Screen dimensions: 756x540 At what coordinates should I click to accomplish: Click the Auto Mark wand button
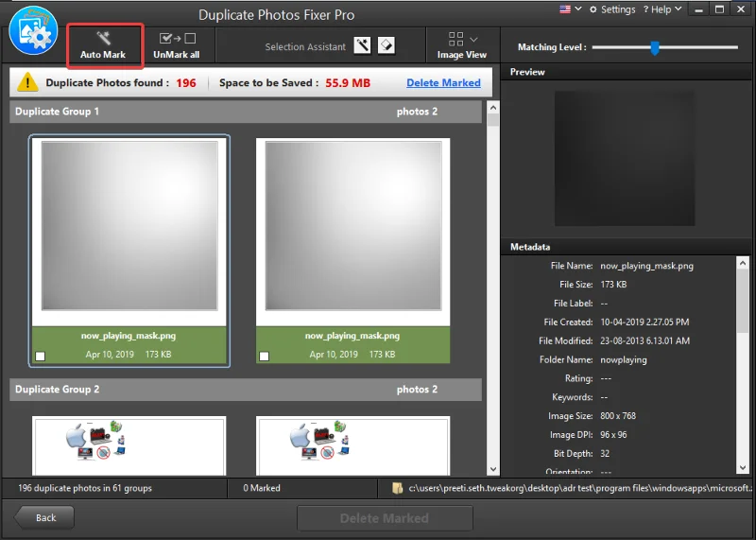[x=103, y=45]
